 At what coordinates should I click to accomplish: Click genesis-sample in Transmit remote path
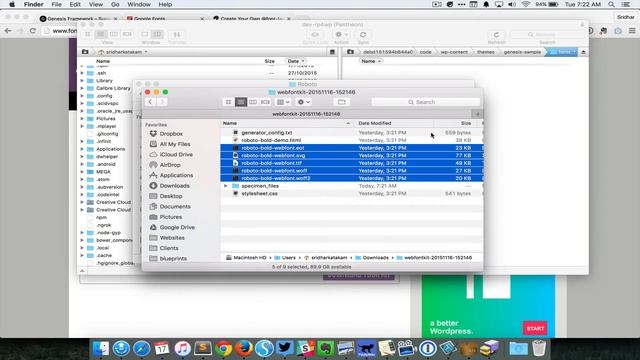point(522,52)
